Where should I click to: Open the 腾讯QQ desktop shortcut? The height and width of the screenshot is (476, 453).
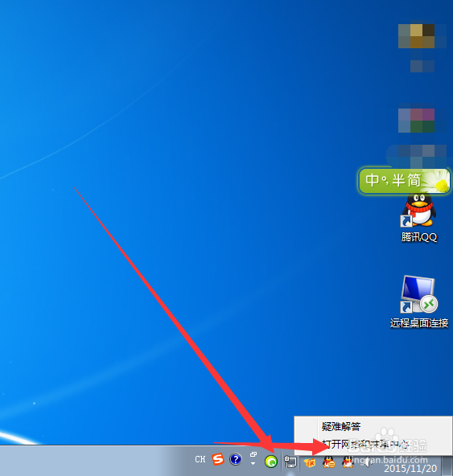(419, 219)
